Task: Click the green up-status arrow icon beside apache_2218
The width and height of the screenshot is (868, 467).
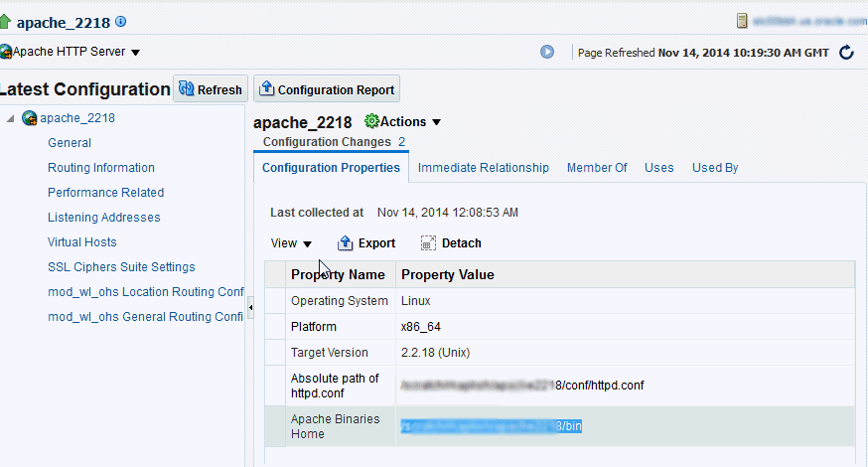Action: 5,22
